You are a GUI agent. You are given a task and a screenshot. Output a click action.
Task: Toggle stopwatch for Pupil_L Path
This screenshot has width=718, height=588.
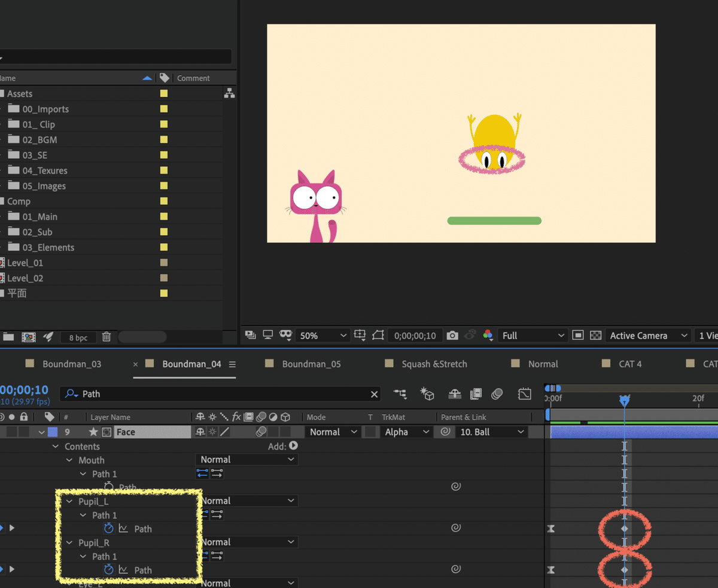point(108,528)
